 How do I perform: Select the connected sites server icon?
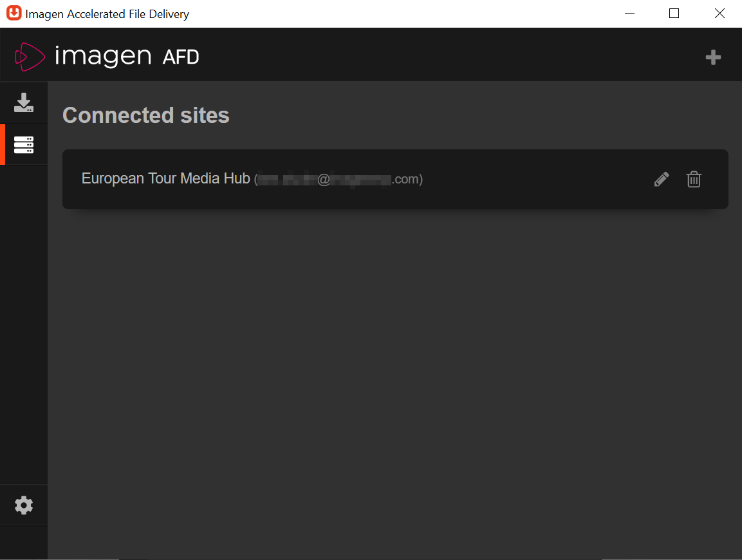(24, 145)
